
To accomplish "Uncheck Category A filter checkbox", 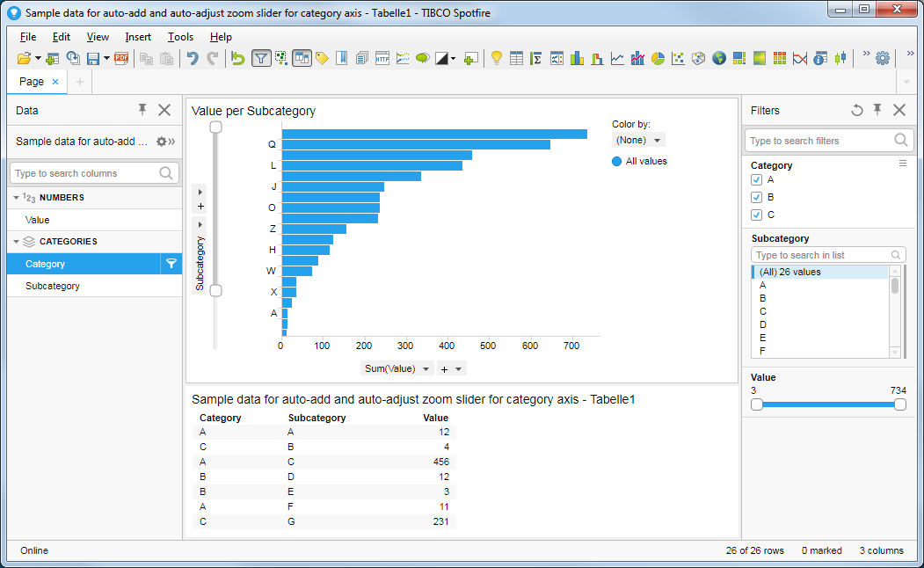I will pyautogui.click(x=756, y=179).
